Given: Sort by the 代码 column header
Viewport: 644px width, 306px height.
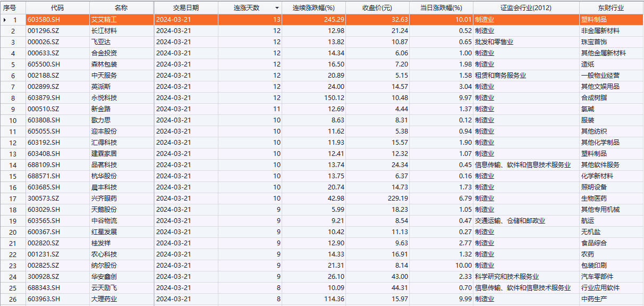Looking at the screenshot, I should 57,8.
